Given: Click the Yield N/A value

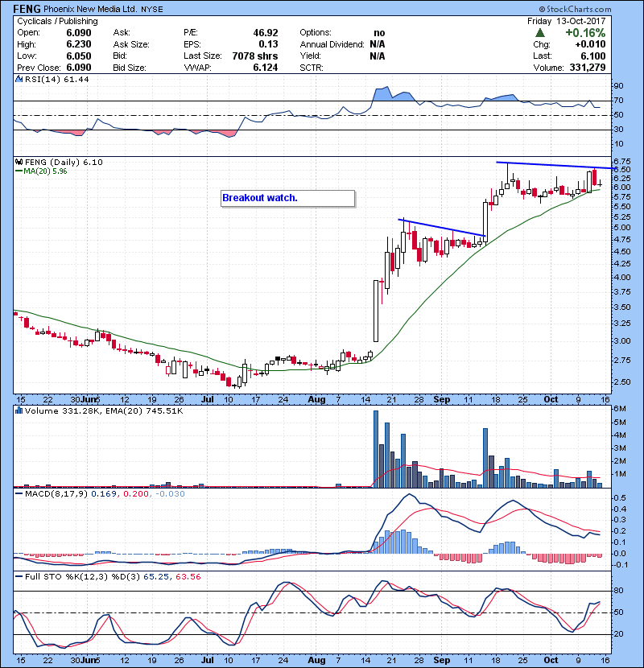Looking at the screenshot, I should pyautogui.click(x=378, y=56).
